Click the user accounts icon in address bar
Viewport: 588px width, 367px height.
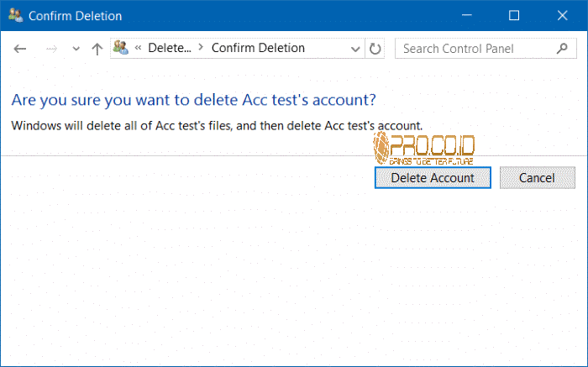[x=121, y=48]
